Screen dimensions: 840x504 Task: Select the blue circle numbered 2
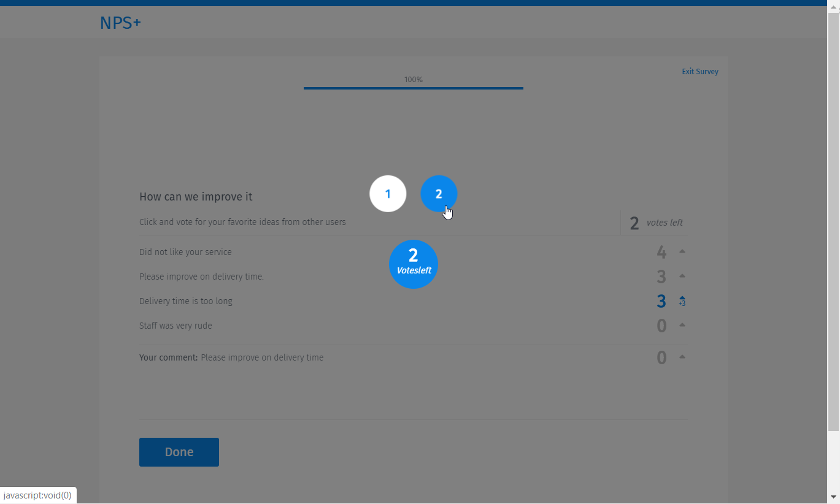pyautogui.click(x=439, y=193)
